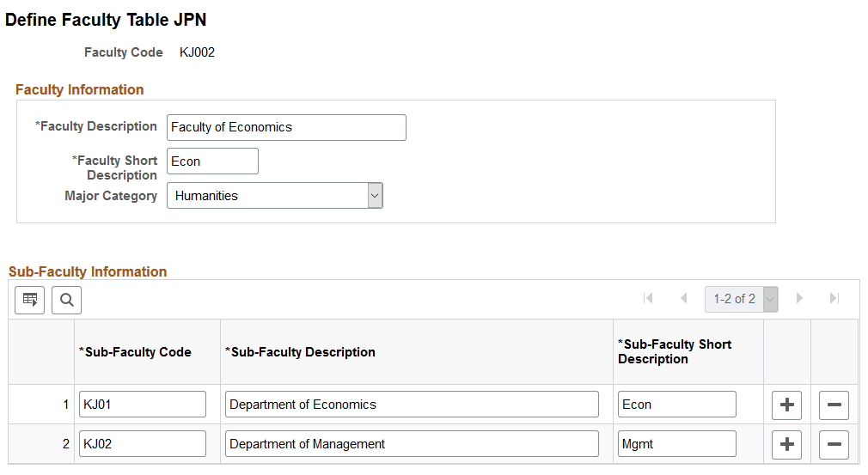This screenshot has height=475, width=868.
Task: Click the Department of Management description field
Action: click(412, 443)
